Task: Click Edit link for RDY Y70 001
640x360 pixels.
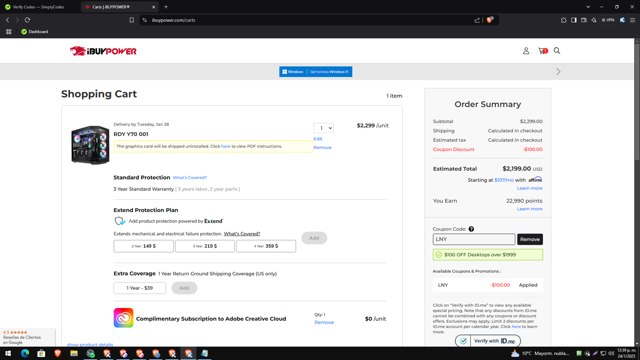Action: click(318, 139)
